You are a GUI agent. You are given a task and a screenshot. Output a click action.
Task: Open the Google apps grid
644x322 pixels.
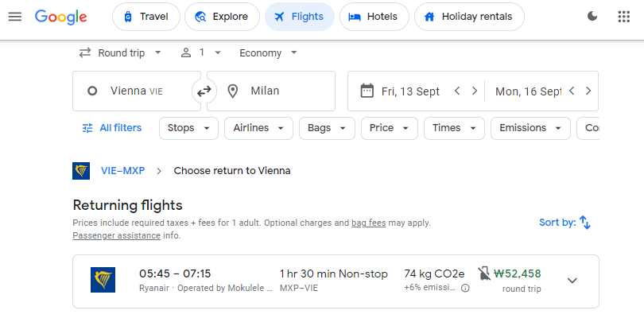coord(624,17)
